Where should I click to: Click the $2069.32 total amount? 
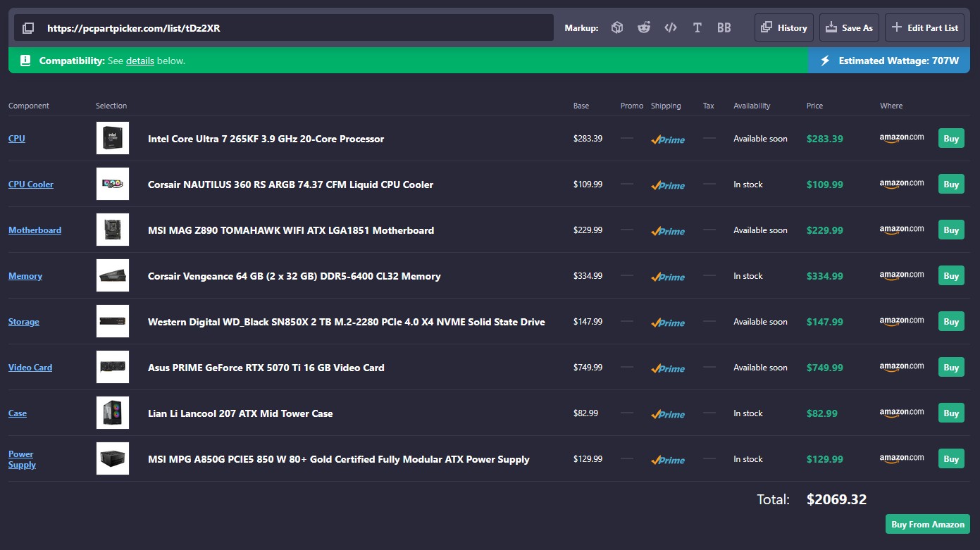(837, 499)
